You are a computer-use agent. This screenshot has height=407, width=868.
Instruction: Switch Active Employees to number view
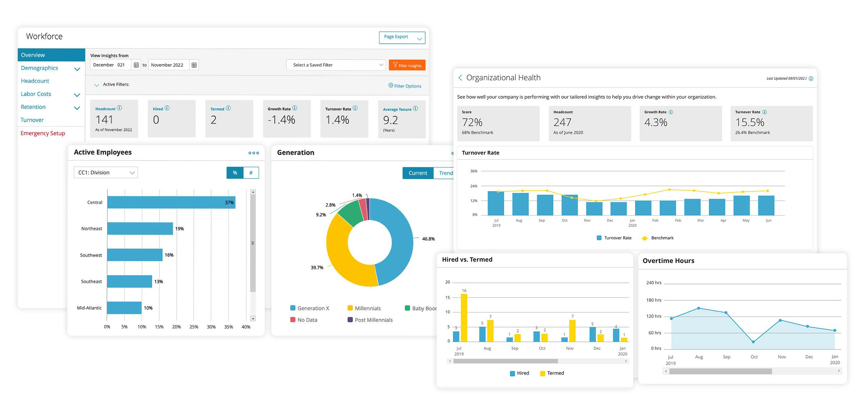pos(251,173)
